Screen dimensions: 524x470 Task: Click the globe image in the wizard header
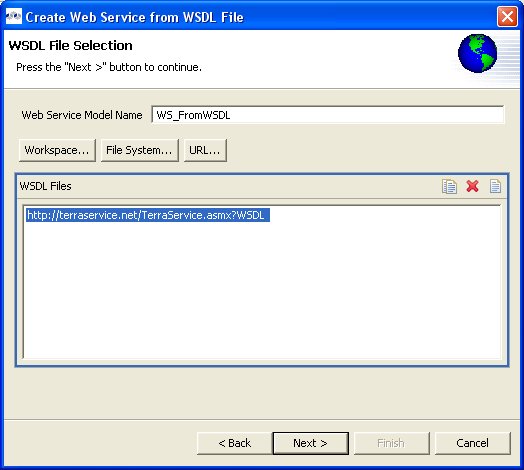(477, 53)
